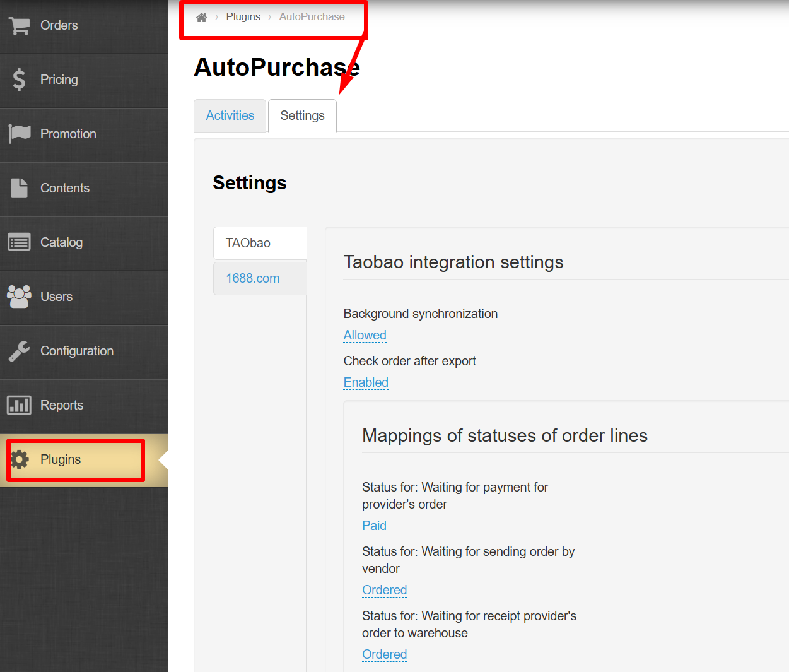
Task: Click the Plugins gear icon
Action: tap(20, 459)
